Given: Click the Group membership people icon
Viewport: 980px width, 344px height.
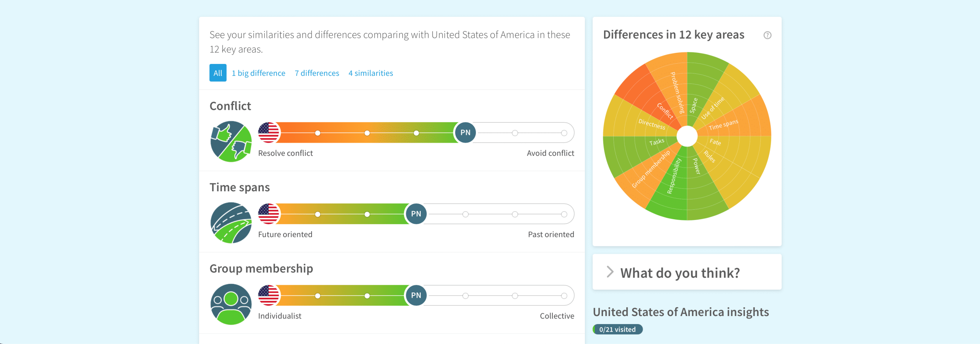Looking at the screenshot, I should (231, 304).
